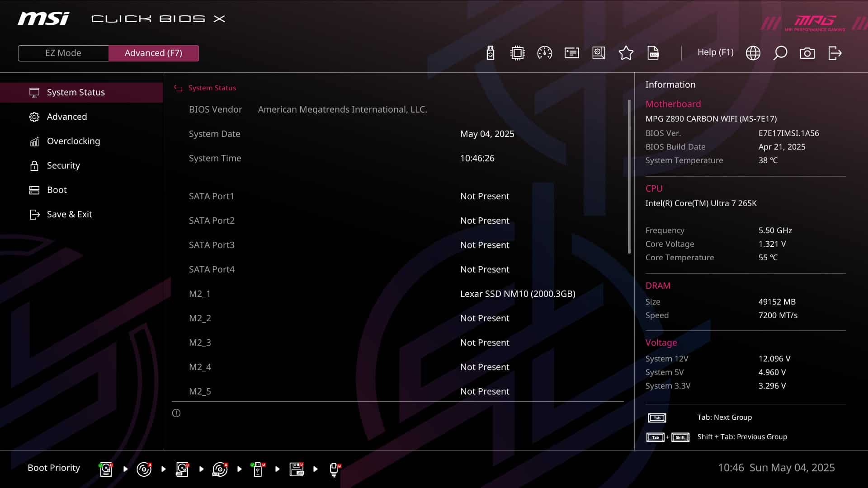Open search with the magnifier icon
Viewport: 868px width, 488px height.
click(780, 53)
